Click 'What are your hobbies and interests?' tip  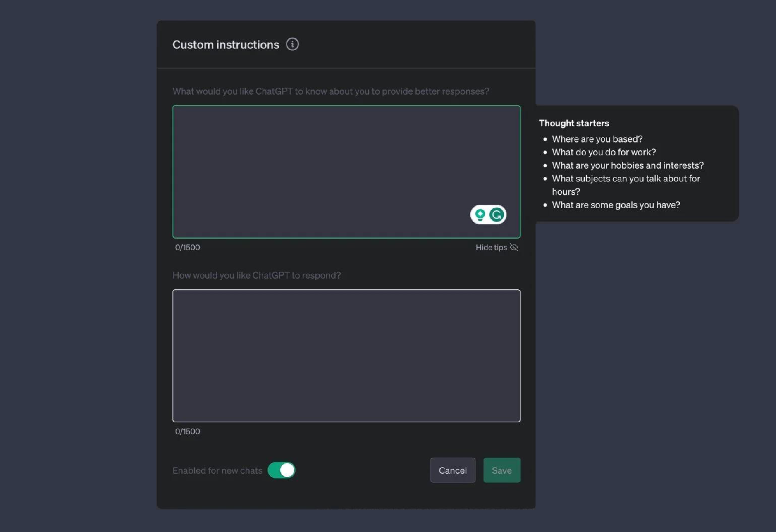tap(628, 165)
